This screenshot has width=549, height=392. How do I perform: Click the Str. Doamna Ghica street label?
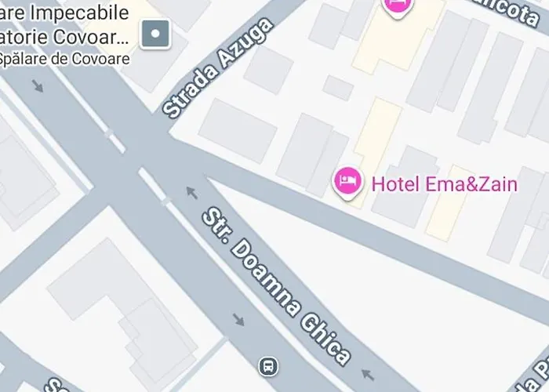click(277, 286)
